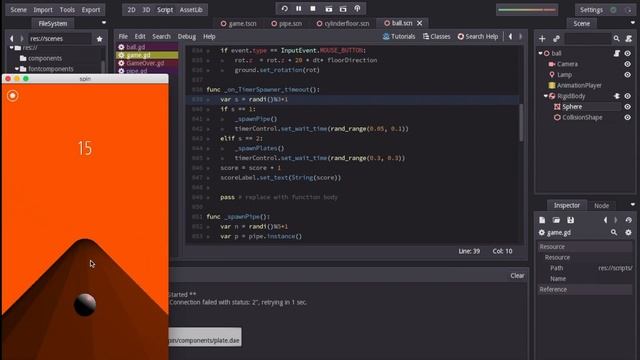Screen dimensions: 640x360
Task: Pause the running scene
Action: pyautogui.click(x=298, y=9)
